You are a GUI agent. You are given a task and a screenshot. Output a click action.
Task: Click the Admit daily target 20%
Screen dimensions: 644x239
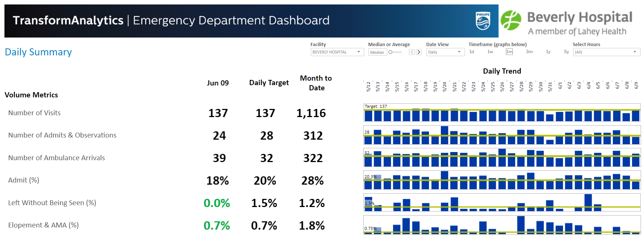[265, 181]
